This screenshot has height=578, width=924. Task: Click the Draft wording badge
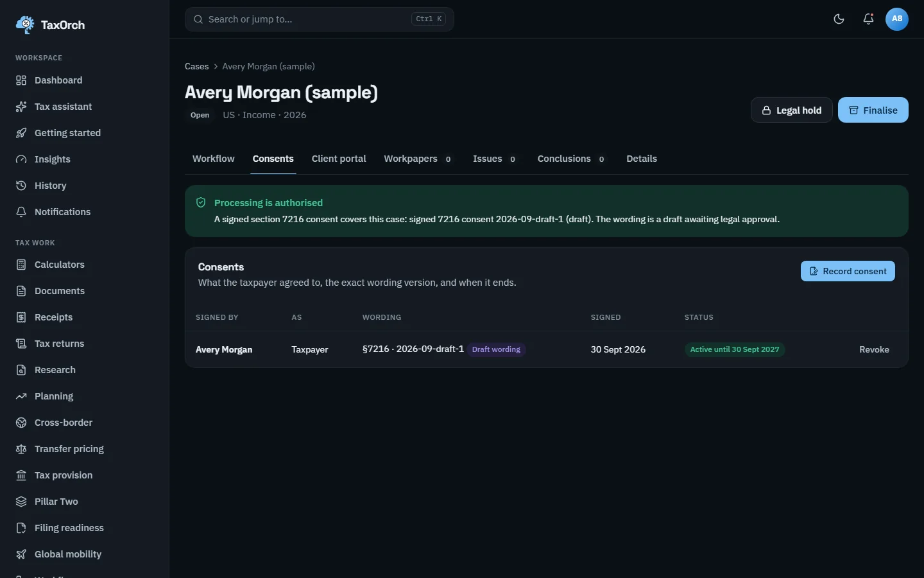(x=496, y=349)
